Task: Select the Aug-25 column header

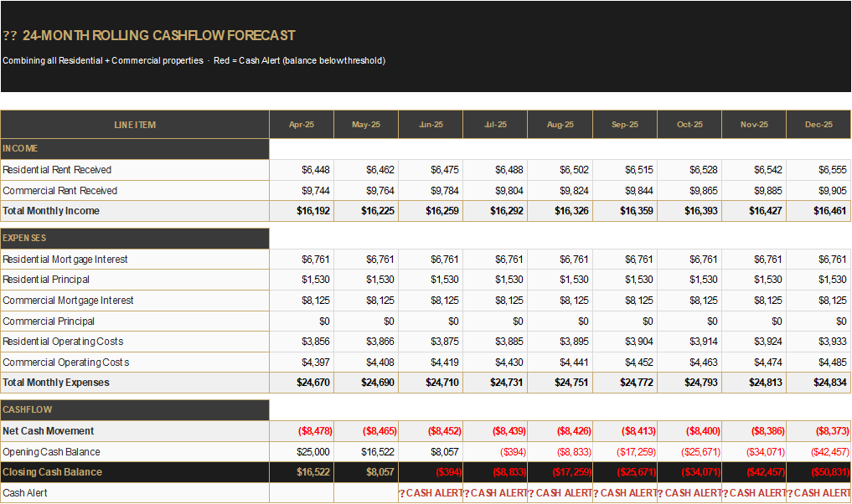Action: [560, 125]
